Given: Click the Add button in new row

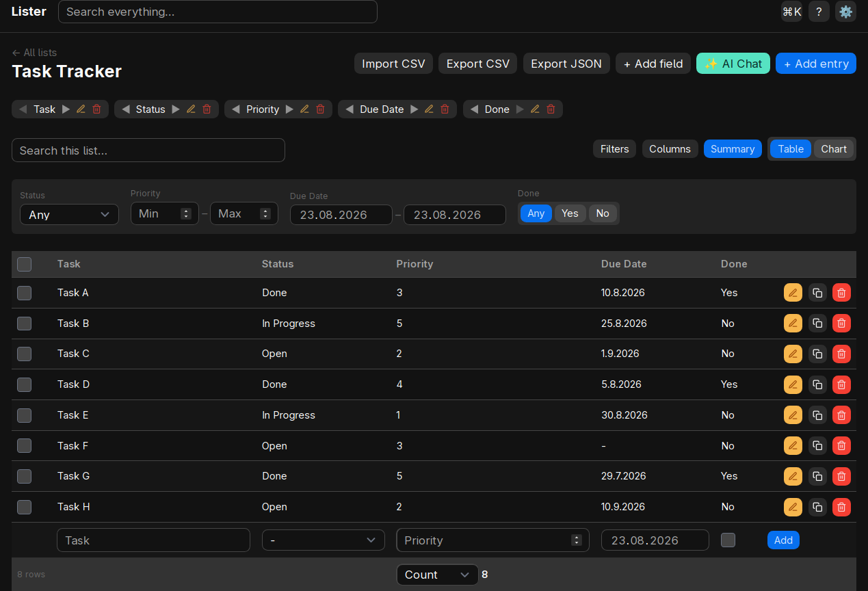Looking at the screenshot, I should pos(783,540).
